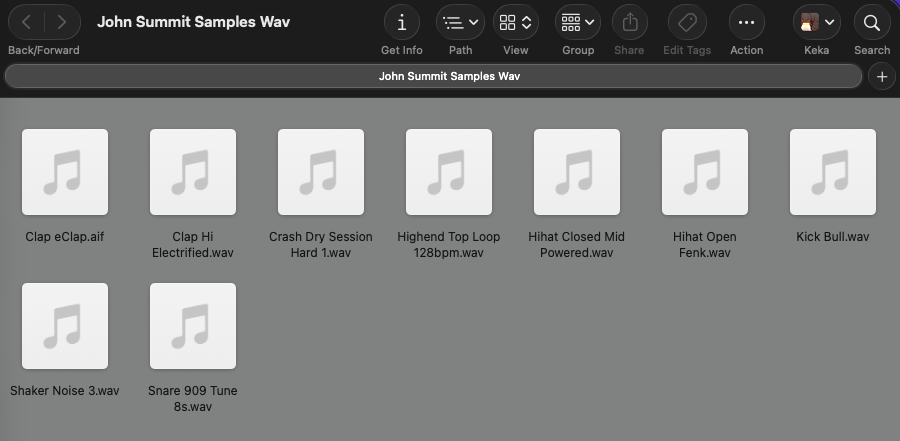This screenshot has width=900, height=441.
Task: Click the 'Clap eClap.aif' file name
Action: tap(65, 237)
